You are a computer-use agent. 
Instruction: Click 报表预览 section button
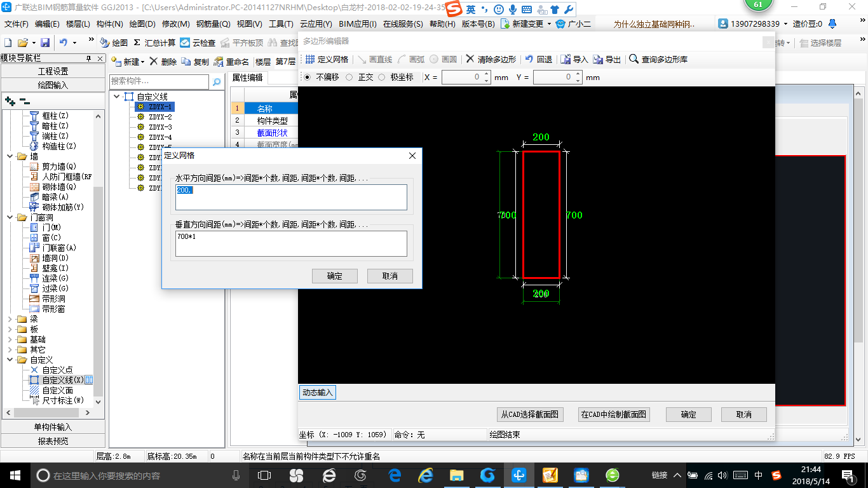[x=53, y=441]
